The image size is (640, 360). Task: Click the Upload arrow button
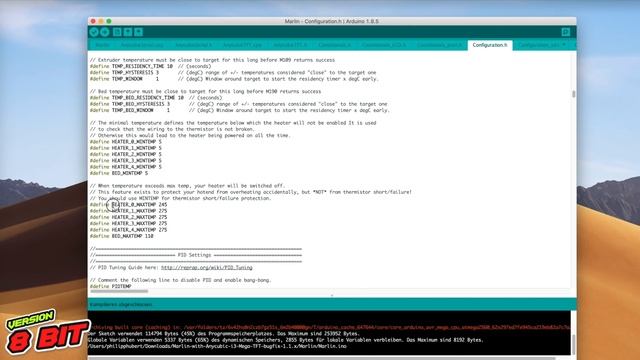(x=105, y=32)
